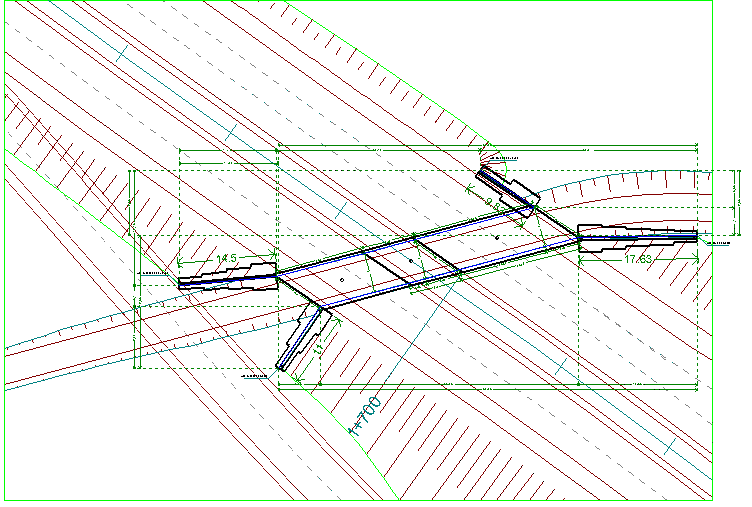This screenshot has height=507, width=752.
Task: Pick the point marker in the left span
Action: tap(341, 280)
